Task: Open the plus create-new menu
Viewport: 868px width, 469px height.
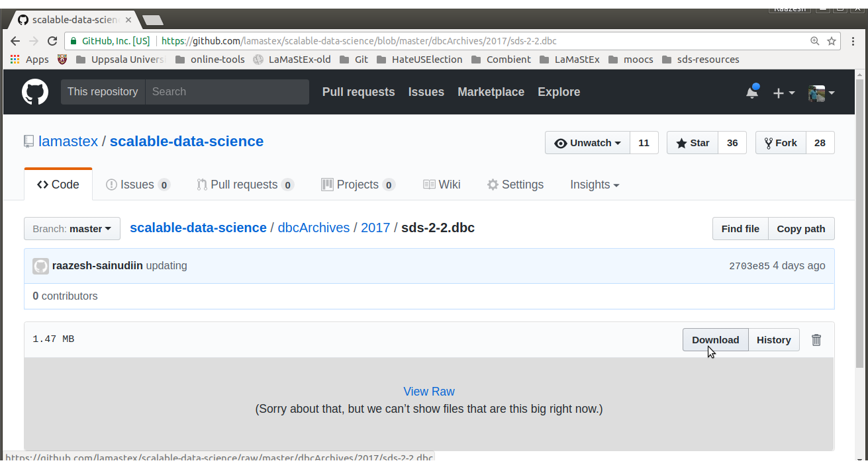Action: click(784, 93)
